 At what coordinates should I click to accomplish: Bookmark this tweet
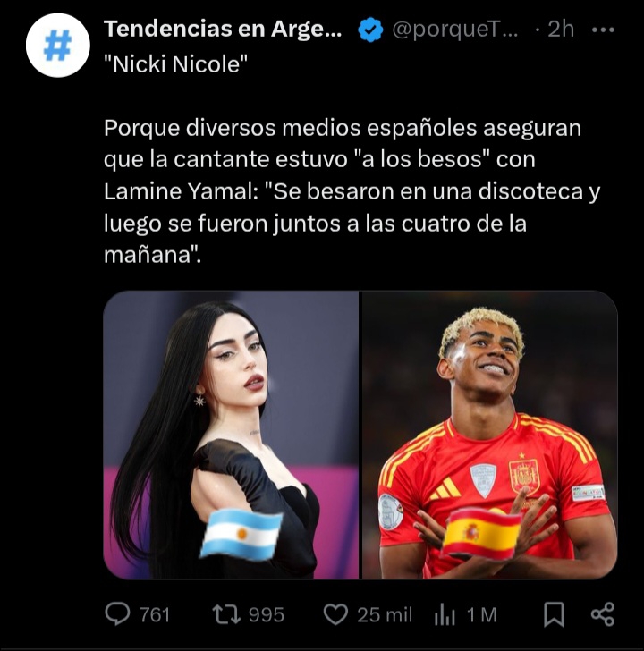tap(554, 614)
